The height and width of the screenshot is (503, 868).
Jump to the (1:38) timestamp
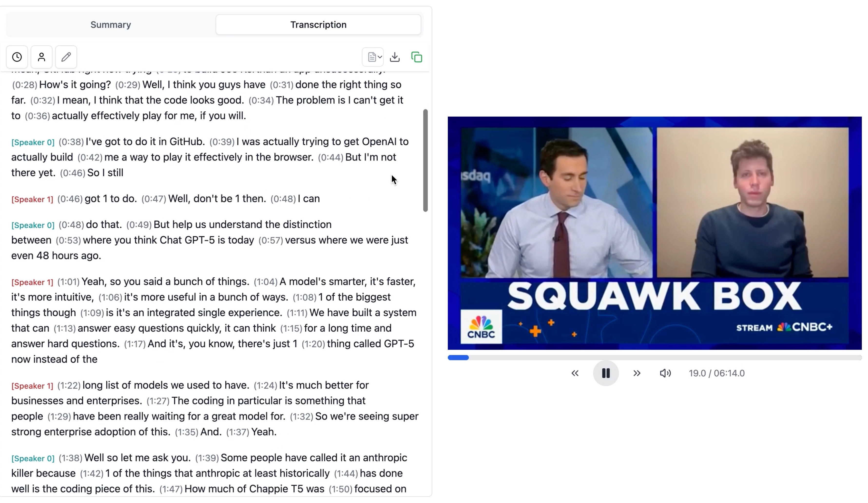70,458
